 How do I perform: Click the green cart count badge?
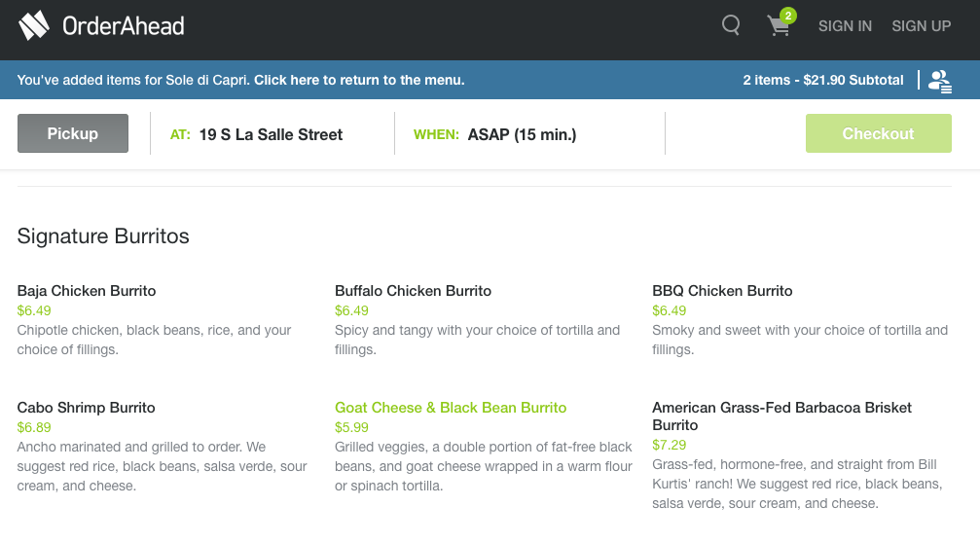coord(788,16)
